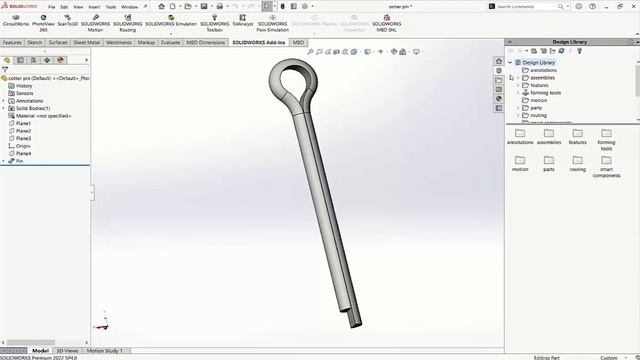Open the 3D Views bottom tab
This screenshot has width=640, height=360.
coord(67,351)
